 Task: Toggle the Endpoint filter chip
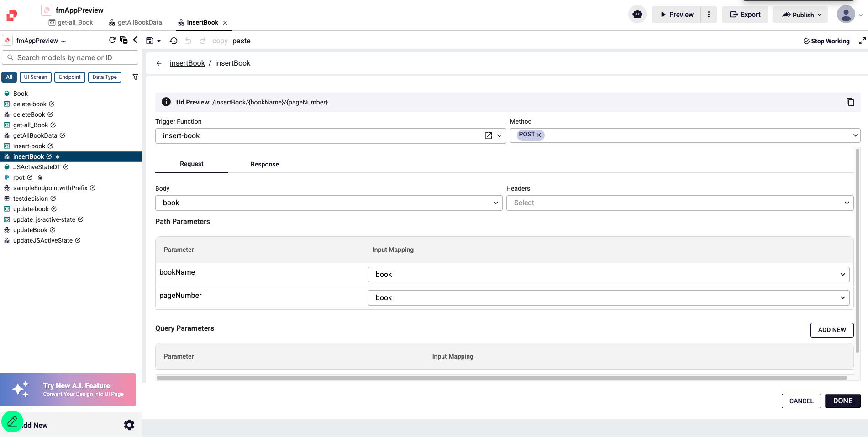point(69,77)
